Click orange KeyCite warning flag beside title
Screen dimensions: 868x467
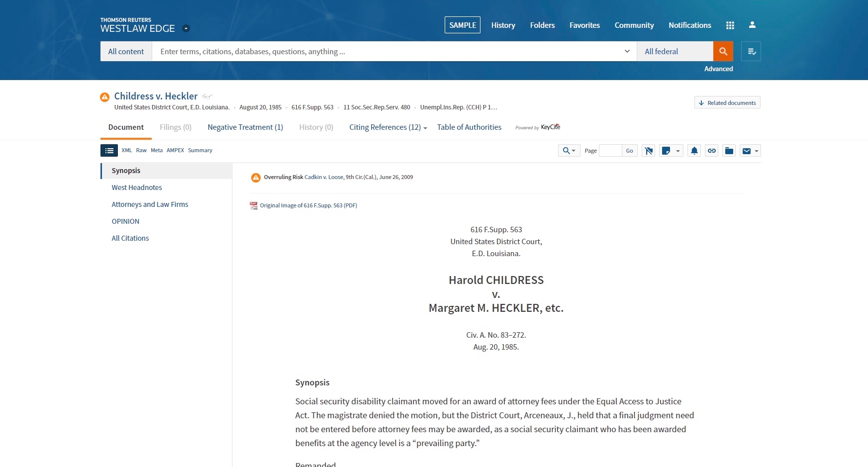104,97
